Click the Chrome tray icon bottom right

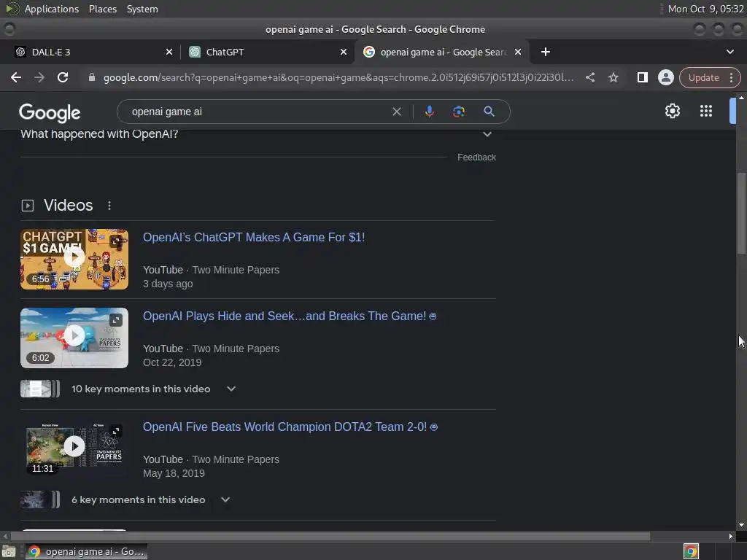tap(691, 551)
